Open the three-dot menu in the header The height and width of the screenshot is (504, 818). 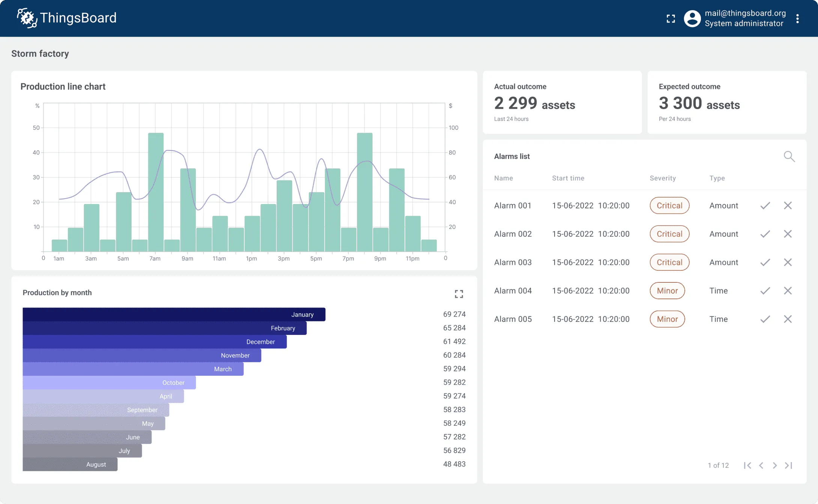797,19
